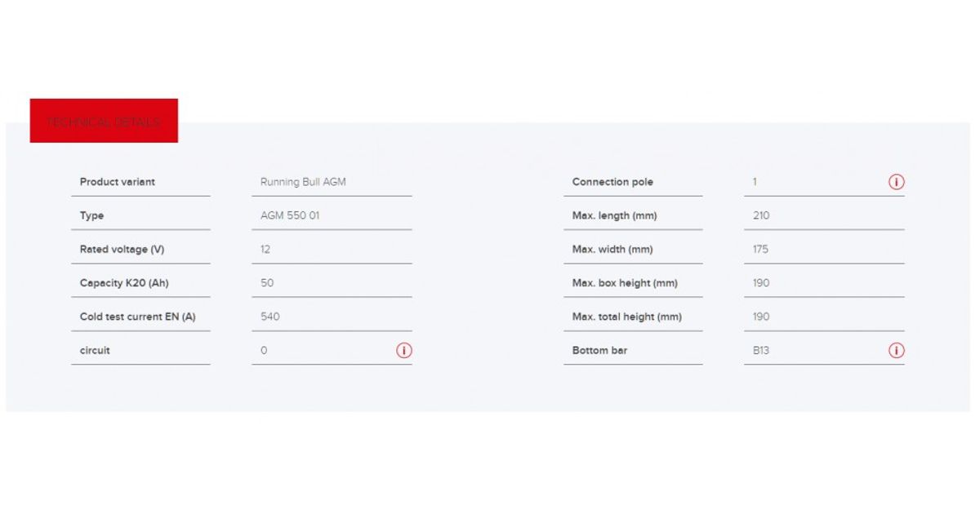Click the Max. length (mm) label
Image resolution: width=980 pixels, height=514 pixels.
tap(614, 216)
